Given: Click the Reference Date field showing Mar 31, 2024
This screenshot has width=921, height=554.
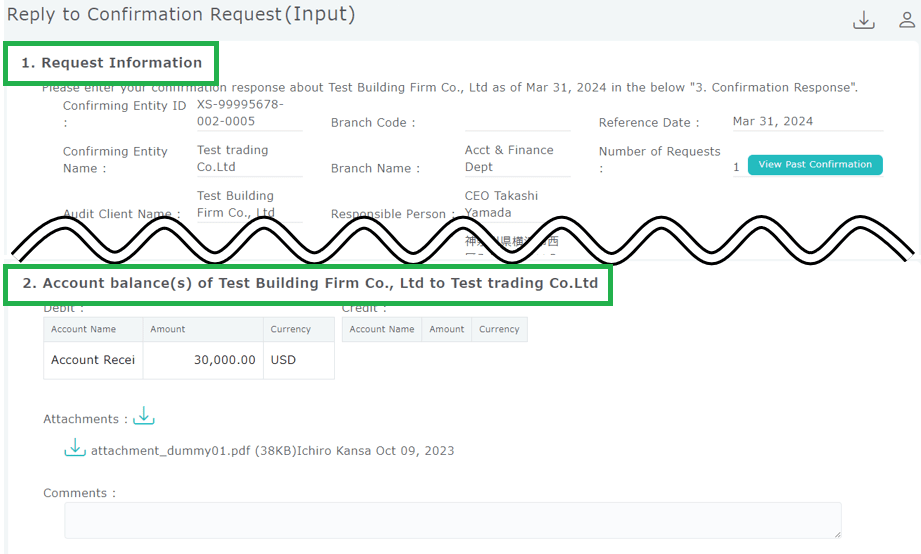Looking at the screenshot, I should pos(806,122).
